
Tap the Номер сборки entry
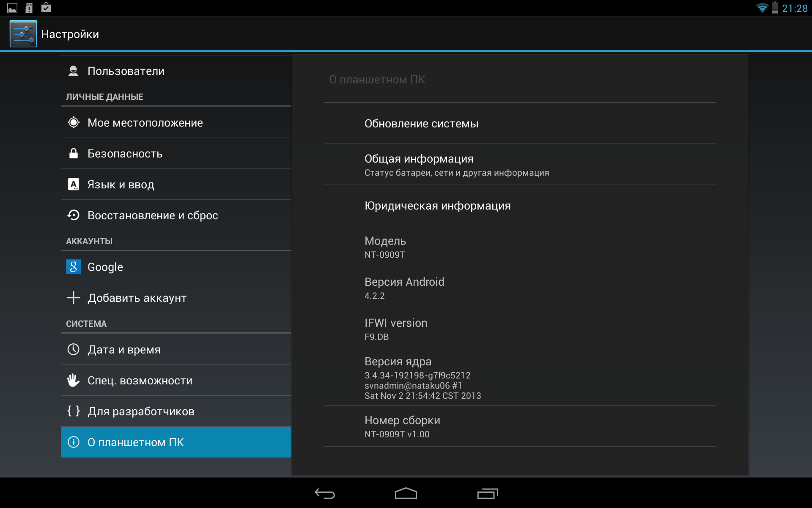(402, 426)
